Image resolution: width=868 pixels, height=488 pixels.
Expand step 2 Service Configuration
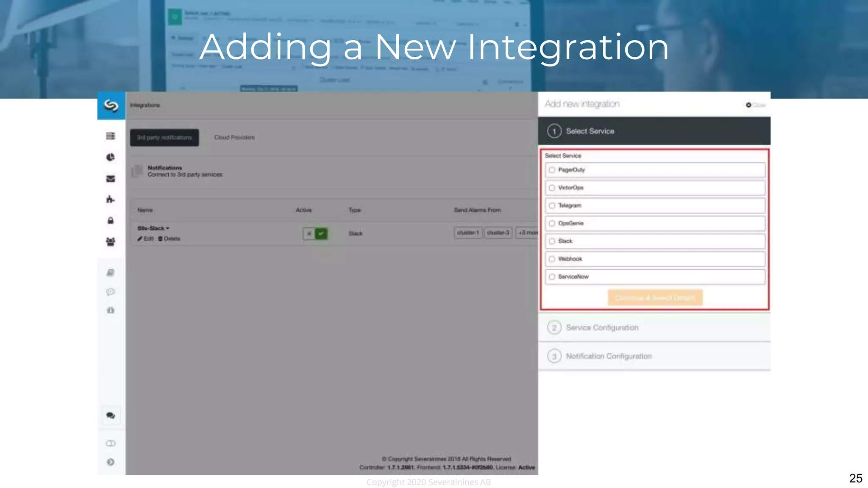(654, 327)
